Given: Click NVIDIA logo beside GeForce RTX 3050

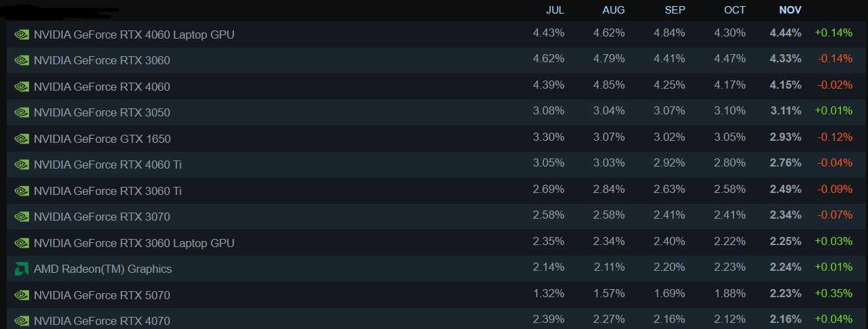Looking at the screenshot, I should tap(22, 112).
